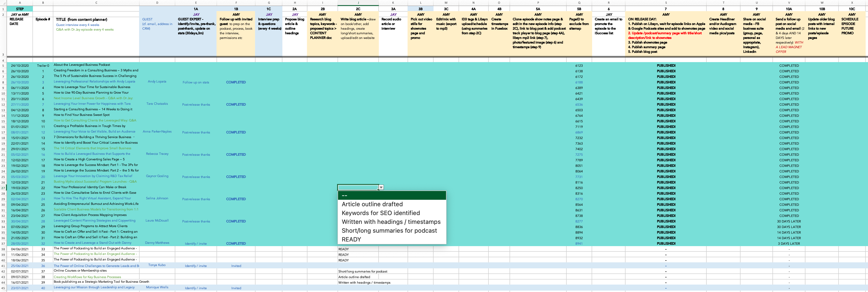Choose the '--' blank option in dropdown list
The height and width of the screenshot is (292, 868).
click(x=392, y=195)
